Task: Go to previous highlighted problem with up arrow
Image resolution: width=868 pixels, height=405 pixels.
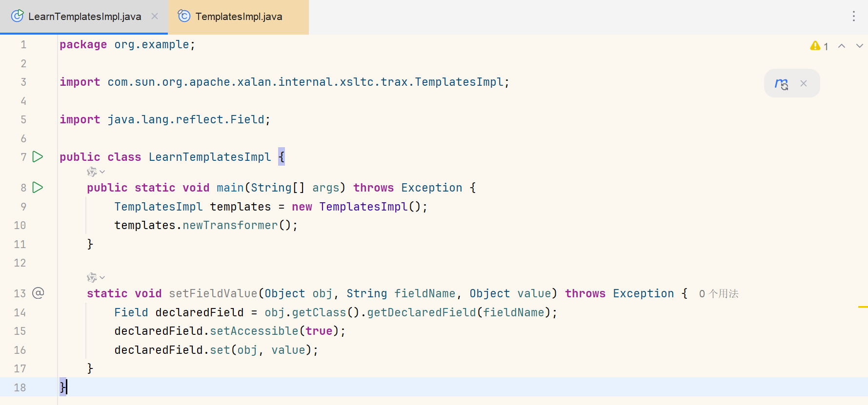Action: pos(842,46)
